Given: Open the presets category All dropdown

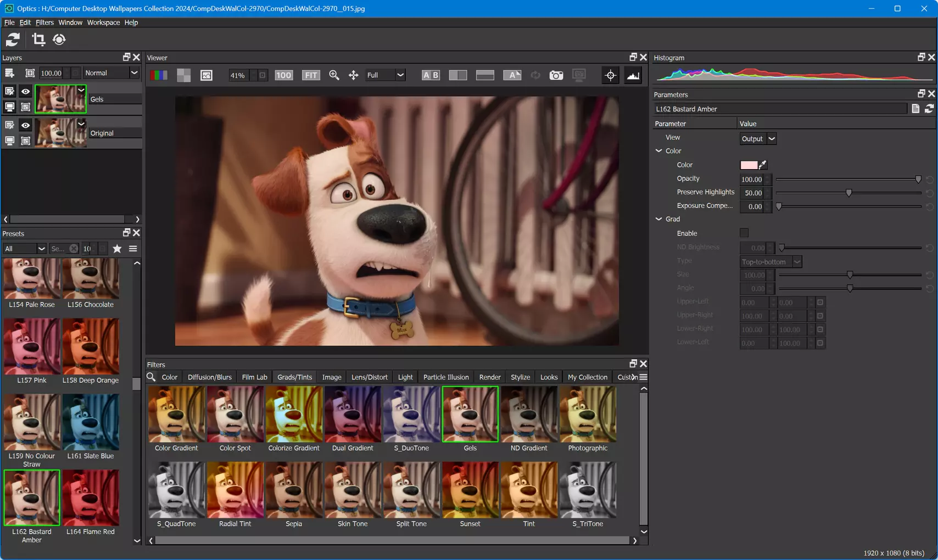Looking at the screenshot, I should [25, 249].
